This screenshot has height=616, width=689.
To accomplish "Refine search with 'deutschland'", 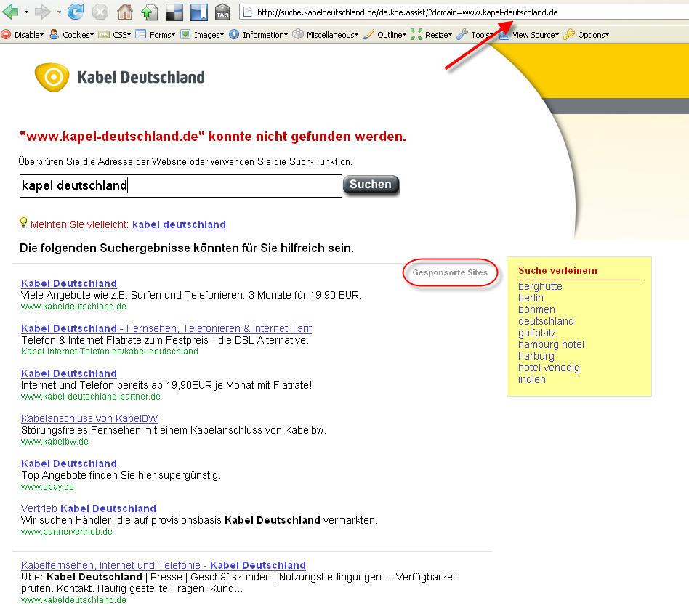I will (547, 321).
